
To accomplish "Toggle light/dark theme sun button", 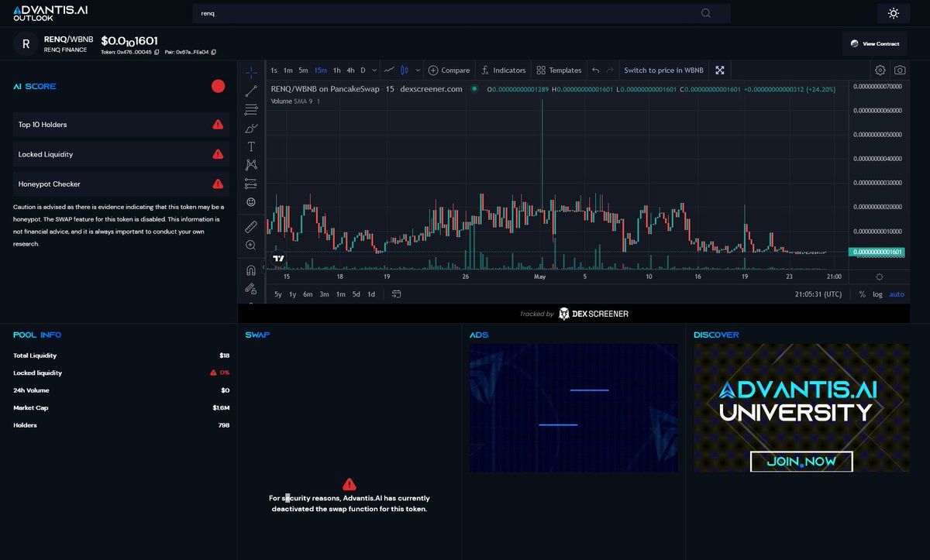I will [x=894, y=13].
